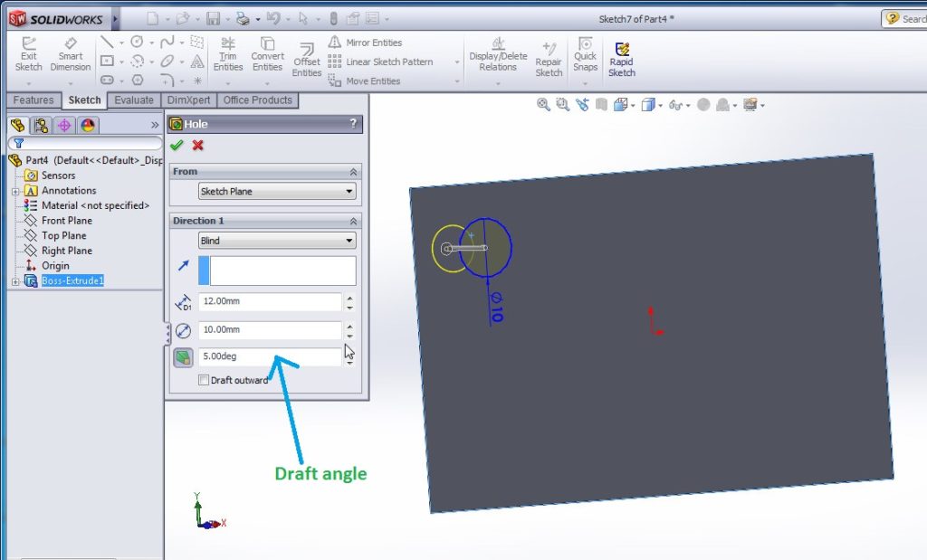Open the Display/Delete Relations tool
This screenshot has width=927, height=560.
497,56
